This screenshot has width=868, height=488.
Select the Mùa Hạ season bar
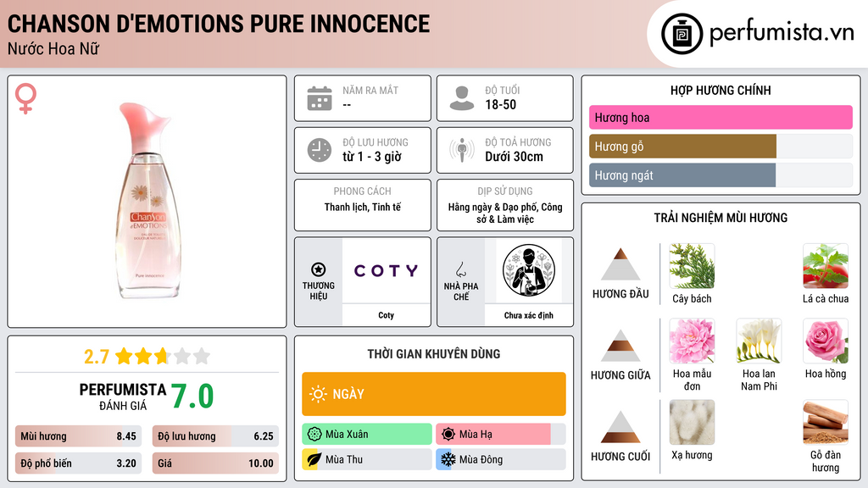(500, 435)
